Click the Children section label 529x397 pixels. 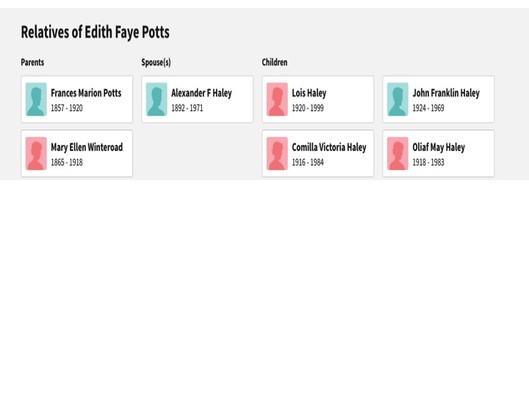pos(275,62)
